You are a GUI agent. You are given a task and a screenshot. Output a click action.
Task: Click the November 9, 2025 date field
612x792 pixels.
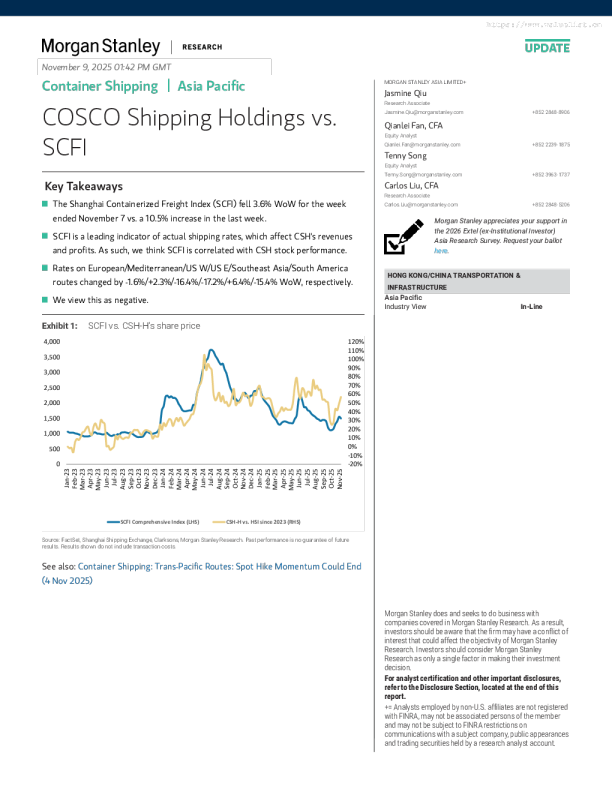click(155, 67)
